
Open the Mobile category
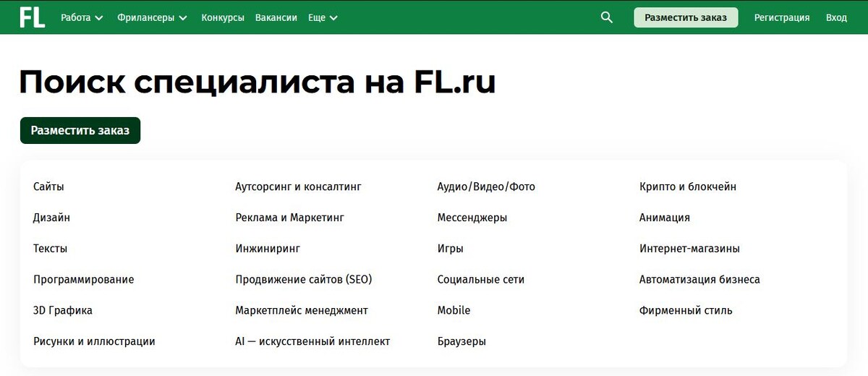[454, 311]
